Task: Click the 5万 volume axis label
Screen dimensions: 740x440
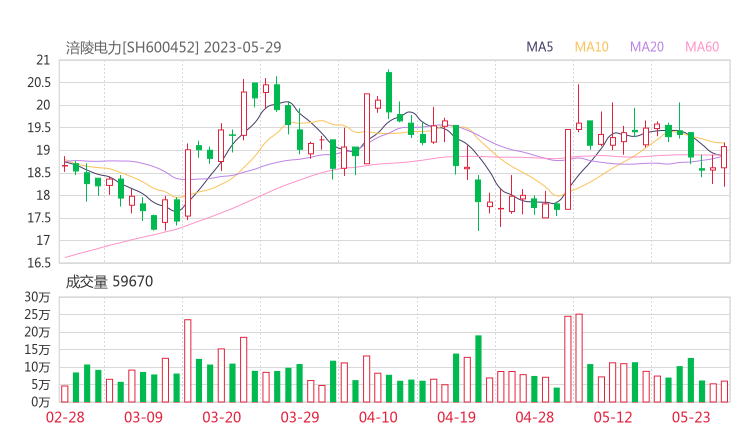Action: 41,385
